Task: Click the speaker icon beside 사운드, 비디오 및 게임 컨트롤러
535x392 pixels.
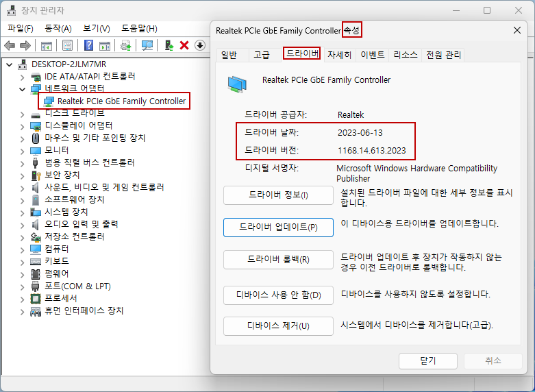Action: pos(36,188)
